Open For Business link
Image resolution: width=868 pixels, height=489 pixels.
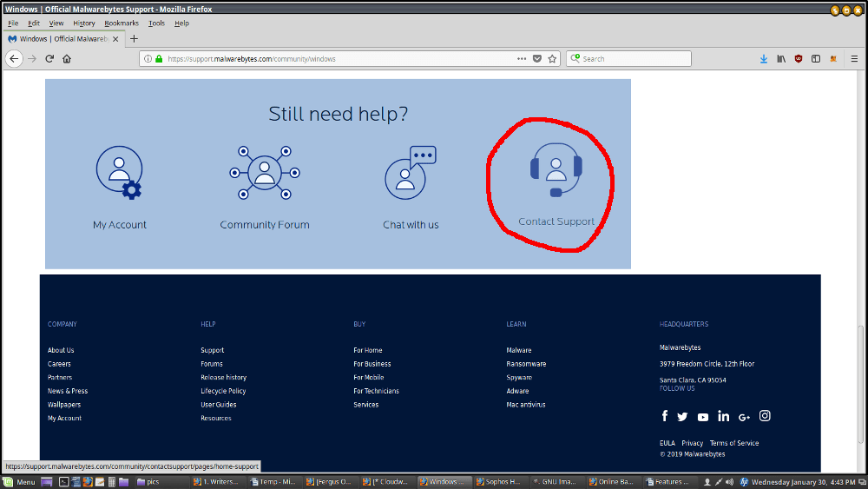pyautogui.click(x=372, y=364)
